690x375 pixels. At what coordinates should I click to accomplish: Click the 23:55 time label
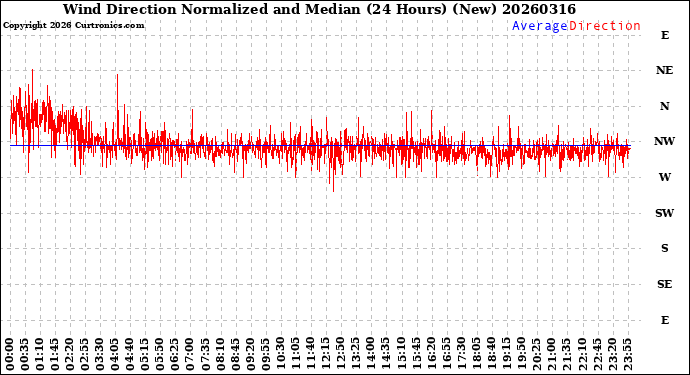628,354
